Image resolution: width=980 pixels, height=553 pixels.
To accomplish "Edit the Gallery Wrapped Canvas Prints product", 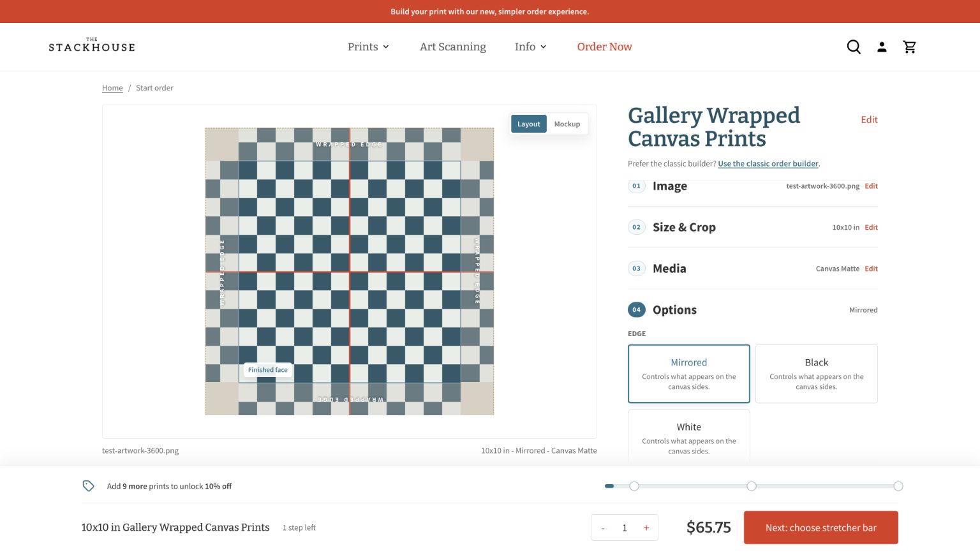I will 869,120.
